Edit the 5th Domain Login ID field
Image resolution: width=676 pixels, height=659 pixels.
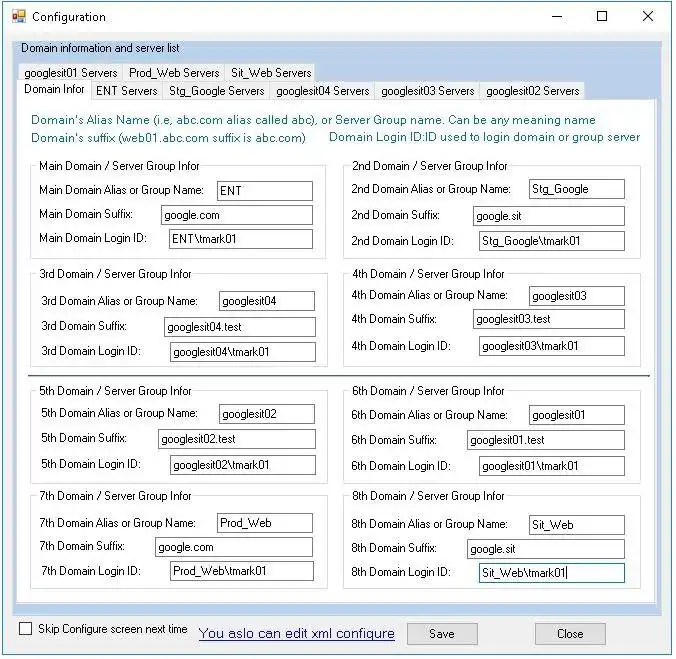243,465
